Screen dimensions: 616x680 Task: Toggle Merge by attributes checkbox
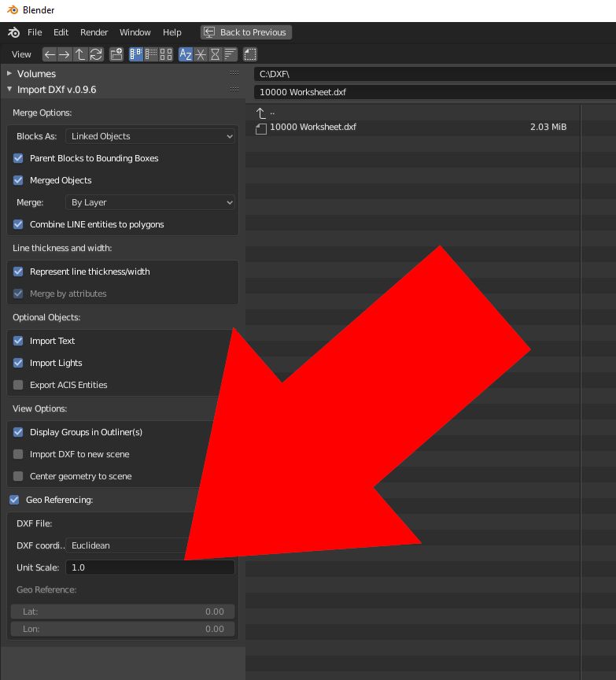[x=18, y=294]
